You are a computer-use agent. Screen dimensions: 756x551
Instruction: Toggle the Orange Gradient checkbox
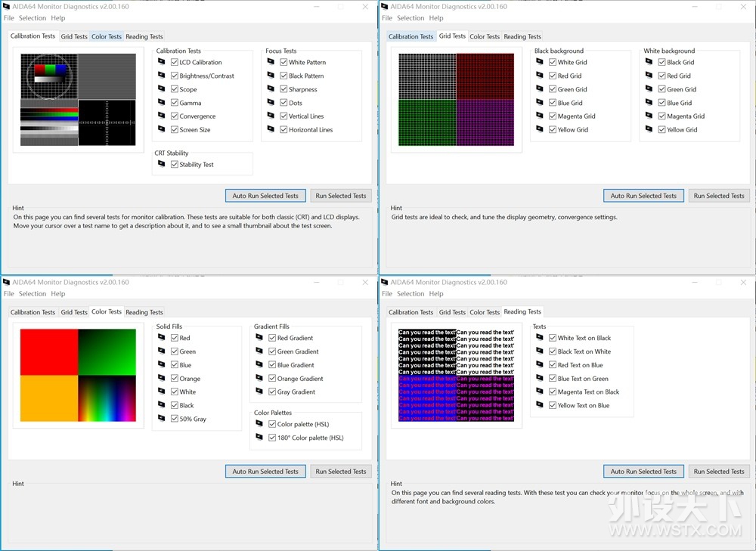272,379
